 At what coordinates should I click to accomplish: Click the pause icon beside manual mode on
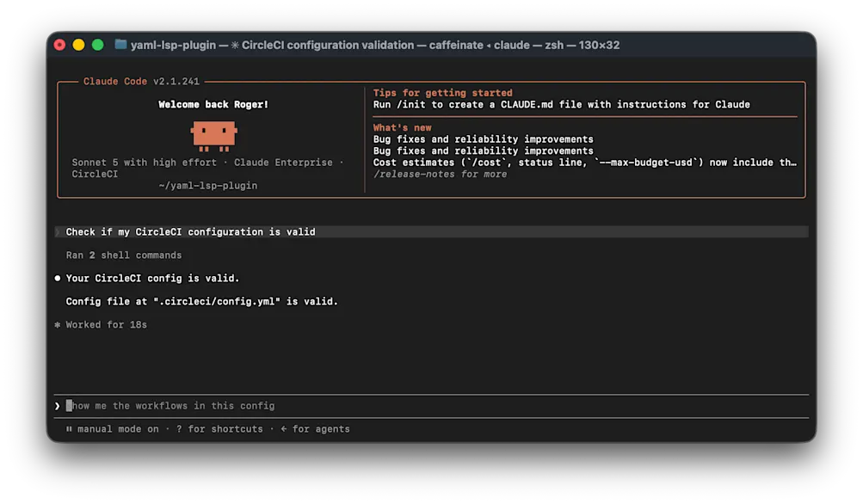[x=69, y=429]
